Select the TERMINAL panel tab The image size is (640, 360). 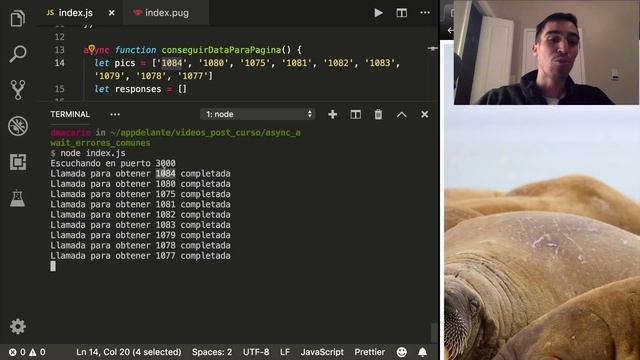70,114
